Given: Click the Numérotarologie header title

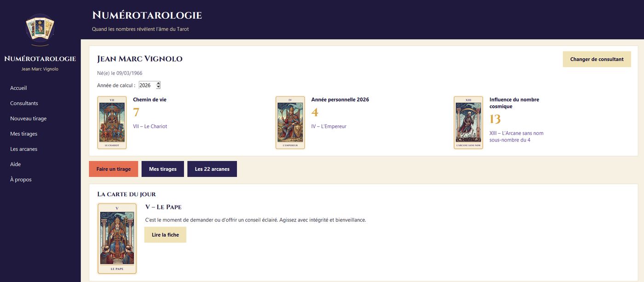Looking at the screenshot, I should point(147,15).
